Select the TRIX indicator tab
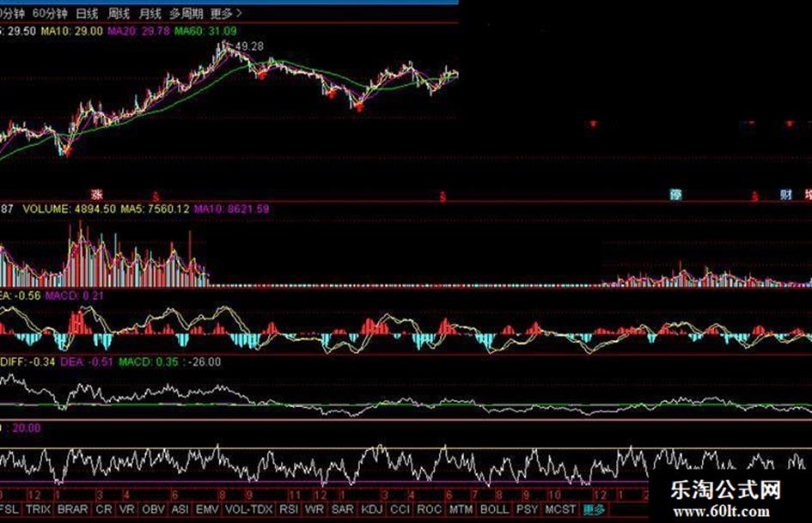The image size is (812, 523). (x=39, y=509)
